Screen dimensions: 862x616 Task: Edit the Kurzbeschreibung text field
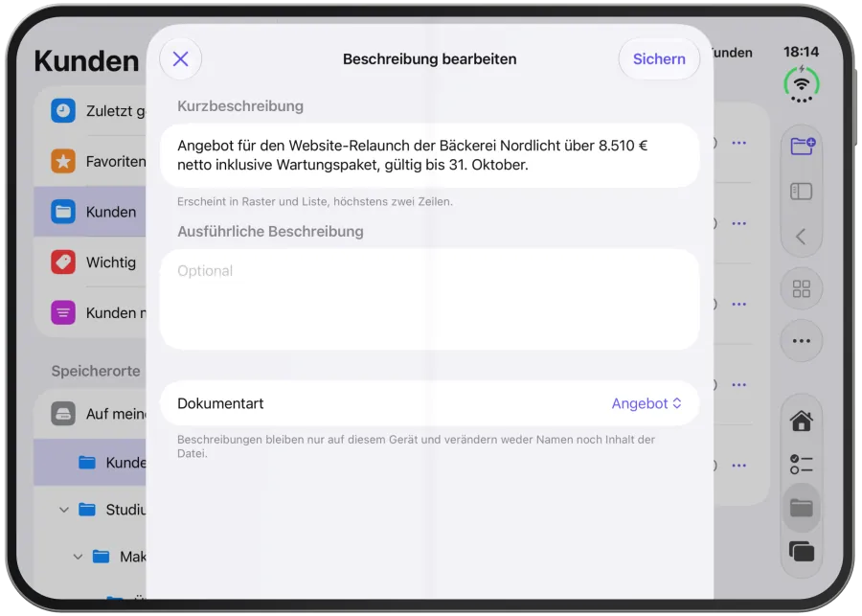[429, 155]
